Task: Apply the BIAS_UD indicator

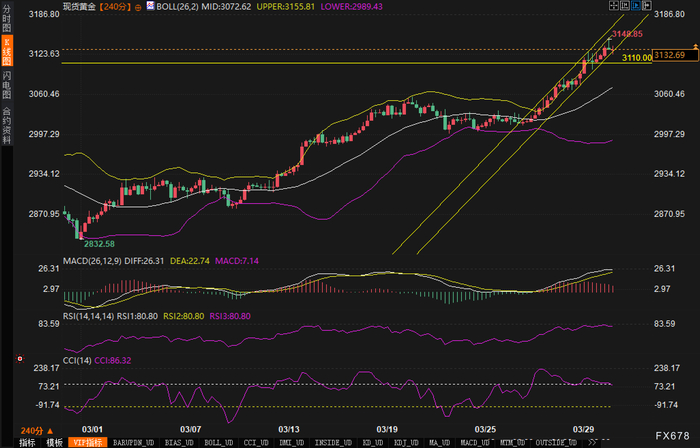Action: [179, 443]
